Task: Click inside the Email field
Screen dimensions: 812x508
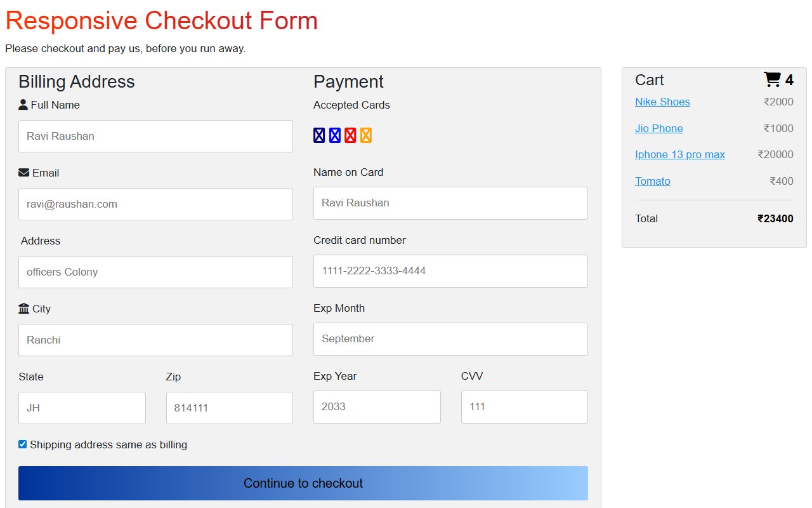Action: 155,204
